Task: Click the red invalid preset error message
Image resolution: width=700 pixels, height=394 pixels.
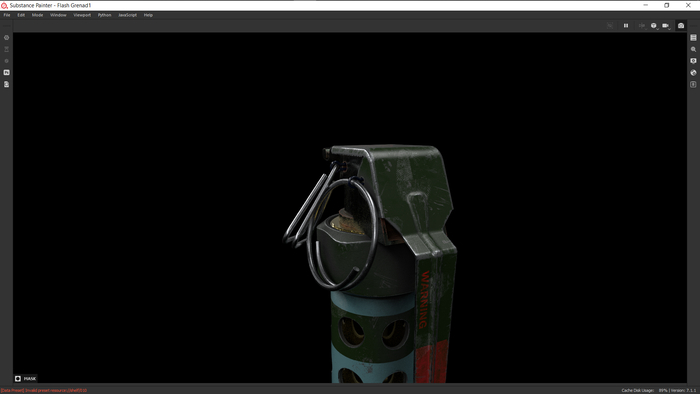Action: 44,390
